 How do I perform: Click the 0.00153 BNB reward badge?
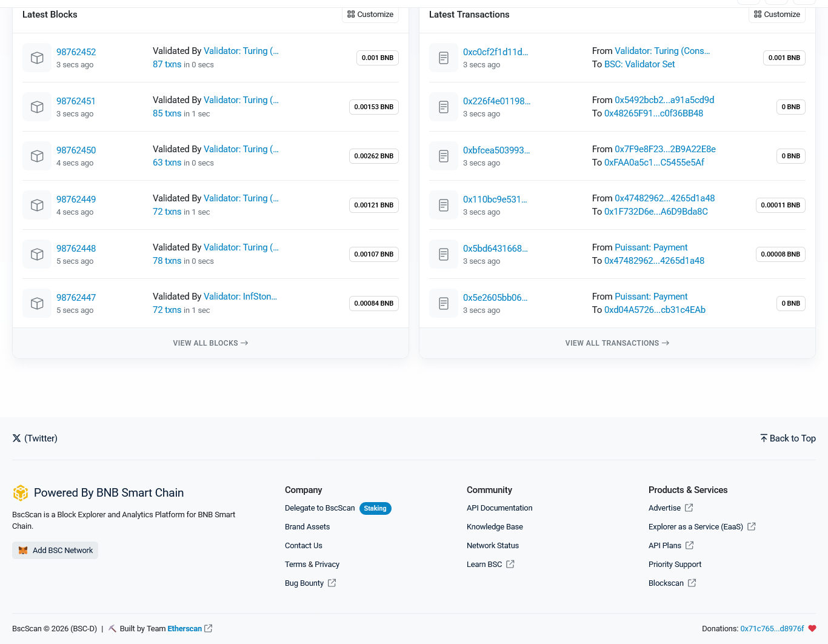[374, 107]
